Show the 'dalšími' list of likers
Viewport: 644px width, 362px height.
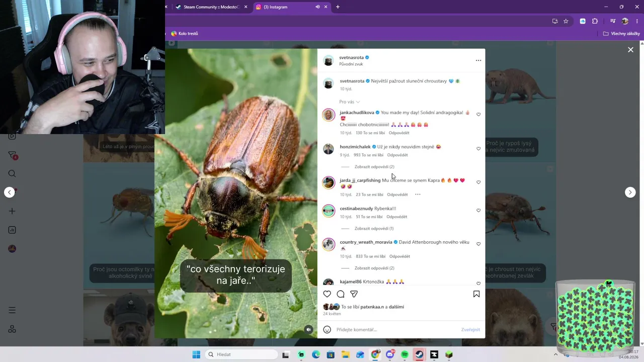396,307
